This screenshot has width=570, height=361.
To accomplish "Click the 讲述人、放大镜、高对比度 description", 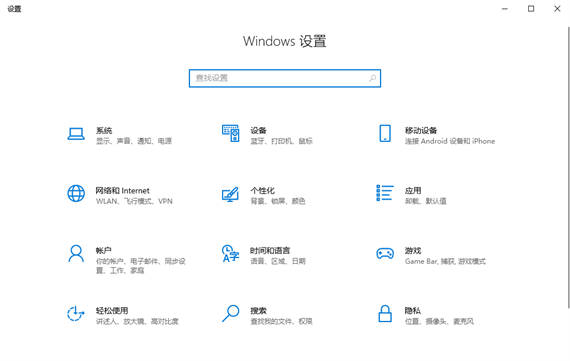I will click(x=137, y=321).
